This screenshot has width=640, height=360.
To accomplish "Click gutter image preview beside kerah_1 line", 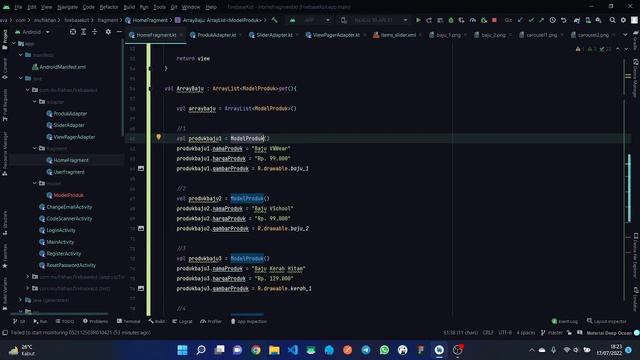I will coord(141,288).
